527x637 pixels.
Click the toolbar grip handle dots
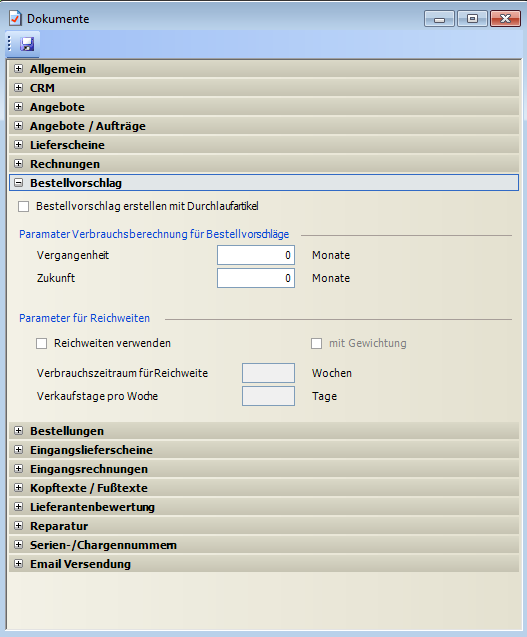[9, 44]
